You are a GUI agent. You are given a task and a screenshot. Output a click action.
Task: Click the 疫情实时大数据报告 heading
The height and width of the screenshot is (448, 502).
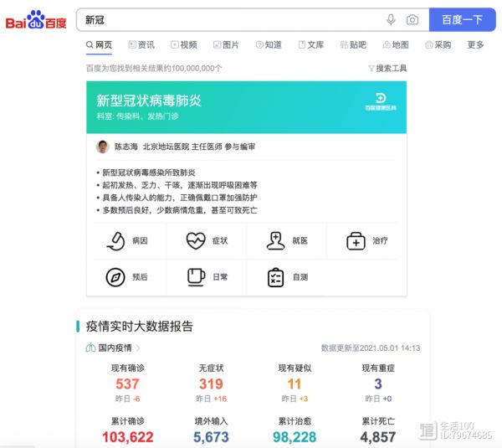pos(140,327)
